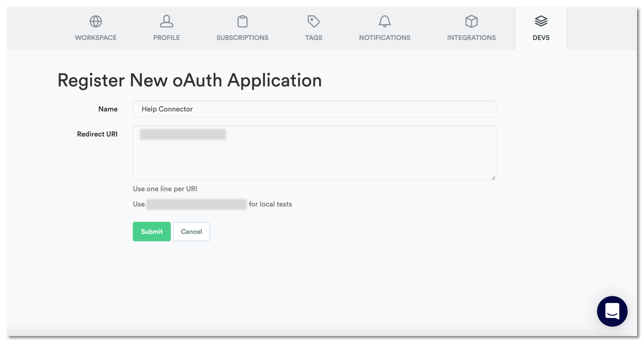This screenshot has width=644, height=343.
Task: Click the Devs layers icon
Action: click(541, 21)
